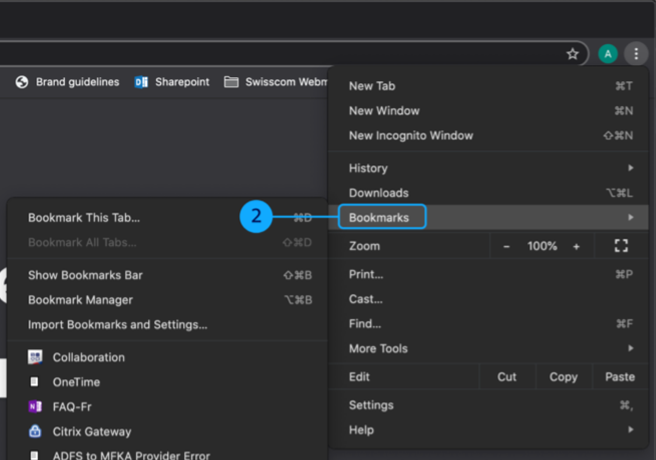
Task: Click the bookmark star icon in address bar
Action: (x=573, y=54)
